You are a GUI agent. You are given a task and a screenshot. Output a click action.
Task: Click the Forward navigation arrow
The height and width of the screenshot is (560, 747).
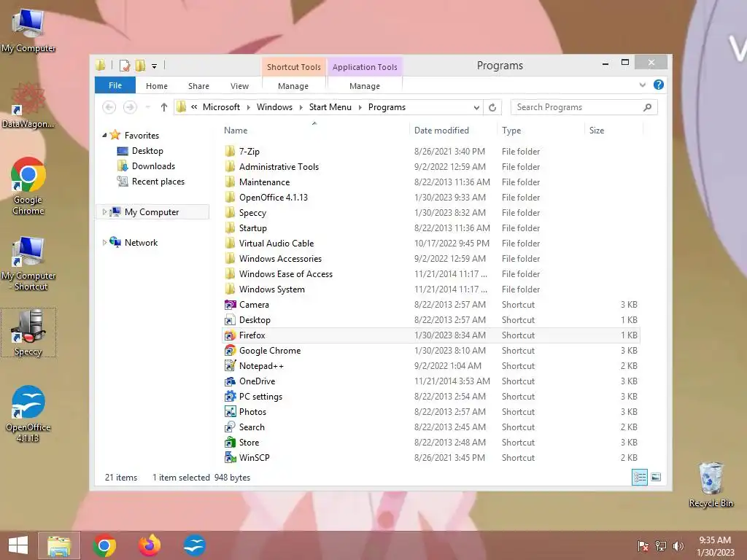[130, 107]
